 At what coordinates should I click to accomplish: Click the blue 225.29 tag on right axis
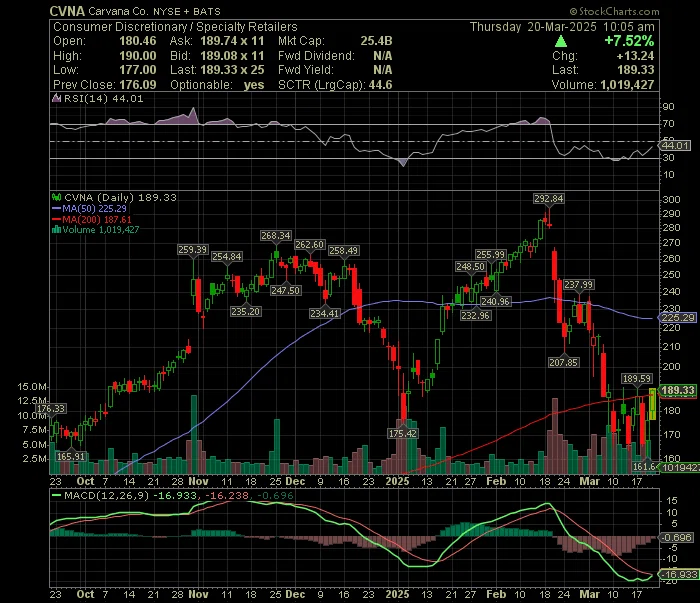click(677, 318)
